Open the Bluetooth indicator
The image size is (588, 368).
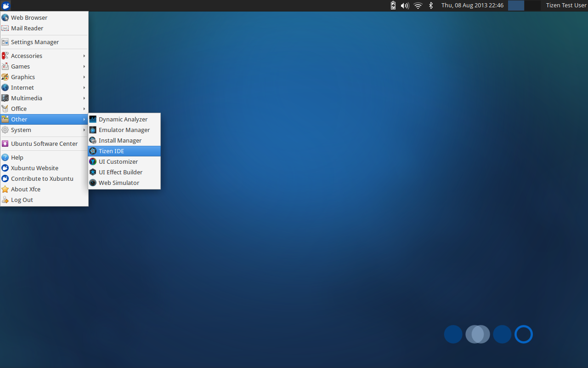(x=431, y=6)
